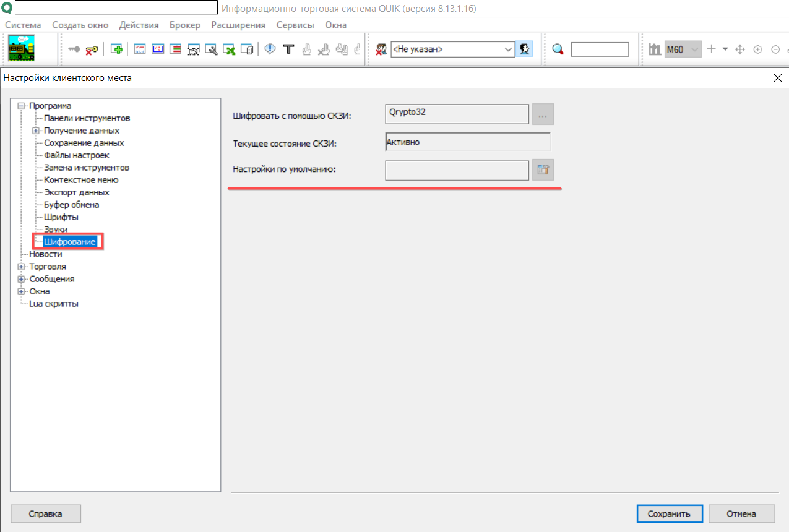789x532 pixels.
Task: Click the window with document copy icon
Action: [247, 49]
